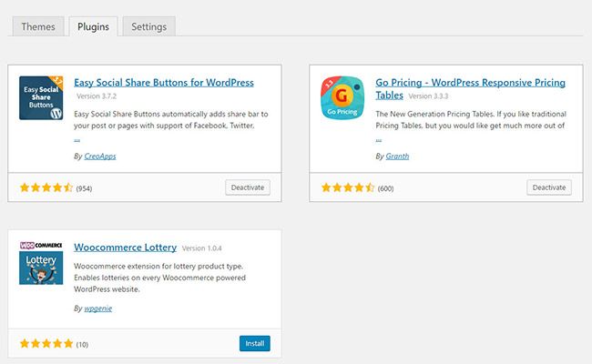Open Easy Social Share Buttons for WordPress title link
592x364 pixels.
(x=164, y=83)
